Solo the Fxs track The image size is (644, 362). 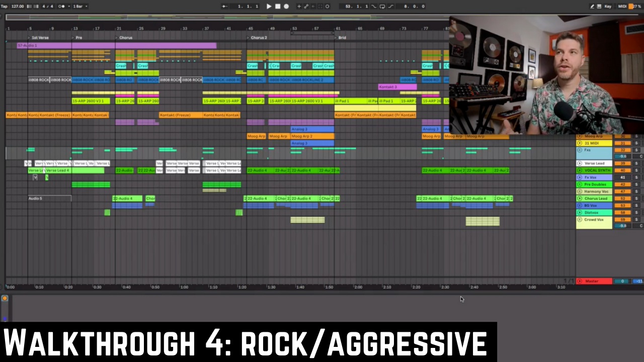tap(636, 150)
